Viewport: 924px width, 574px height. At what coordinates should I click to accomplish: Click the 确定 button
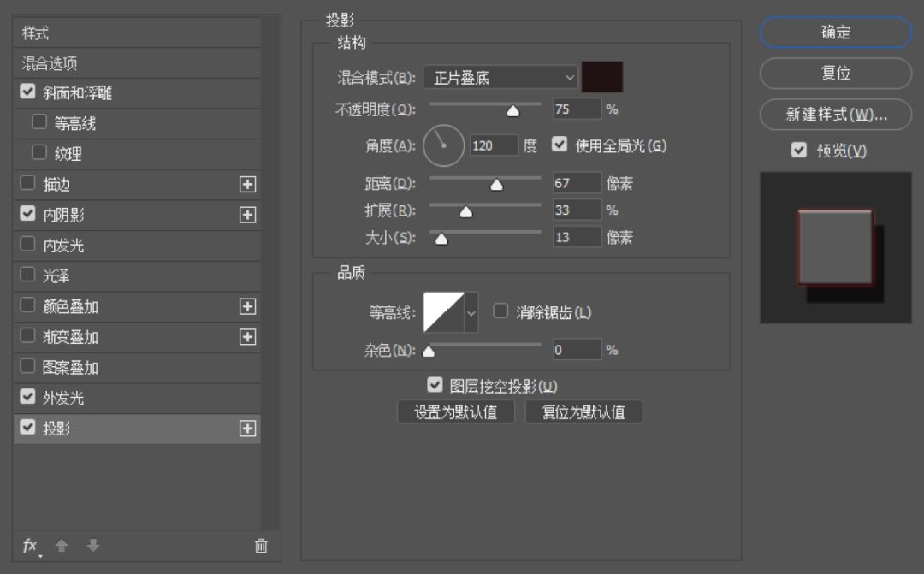pyautogui.click(x=836, y=33)
